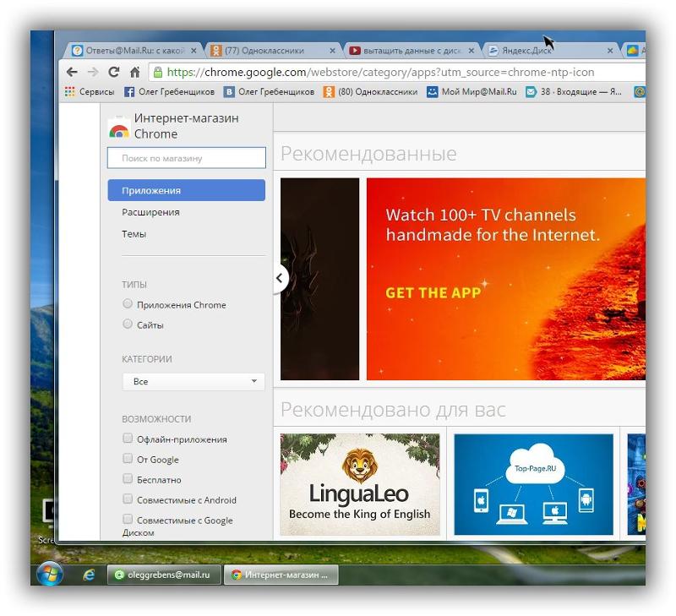Open the Top-Page.RU app card
The height and width of the screenshot is (616, 676).
tap(534, 484)
